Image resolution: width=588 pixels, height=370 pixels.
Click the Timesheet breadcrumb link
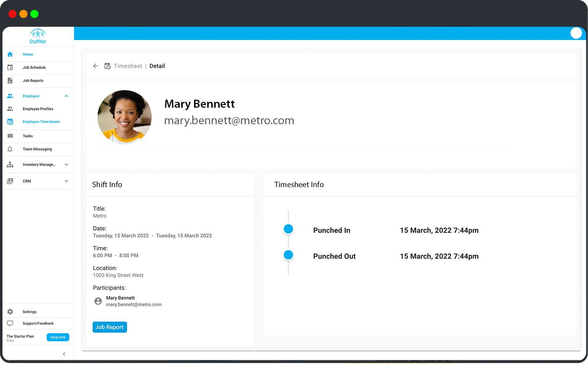(x=128, y=66)
